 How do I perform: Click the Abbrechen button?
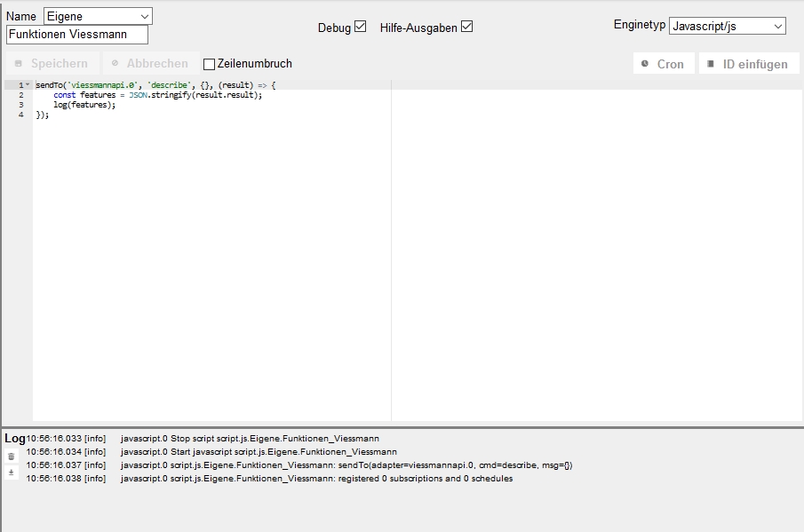click(x=151, y=64)
